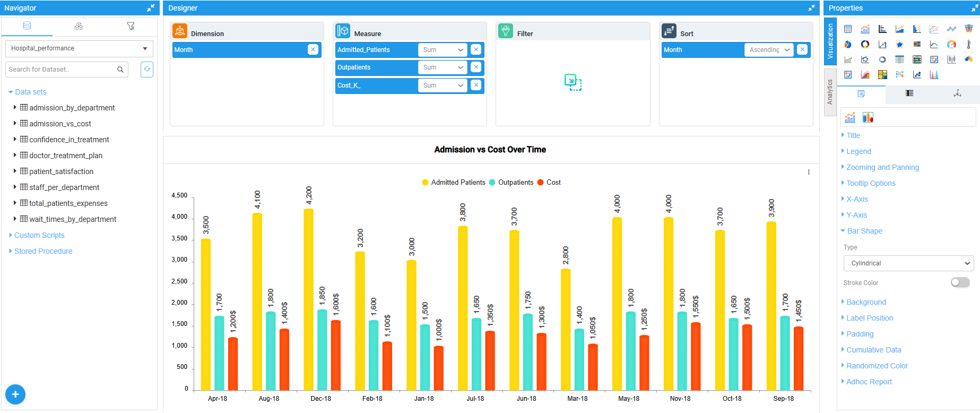Open the Hospital_performance dataset dropdown
Viewport: 980px width, 413px height.
79,48
